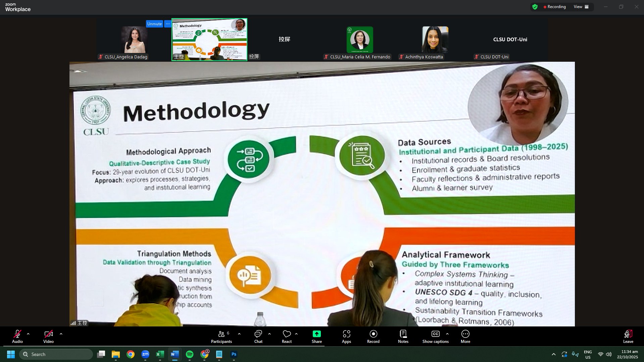
Task: Toggle camera with Video button
Action: [48, 337]
